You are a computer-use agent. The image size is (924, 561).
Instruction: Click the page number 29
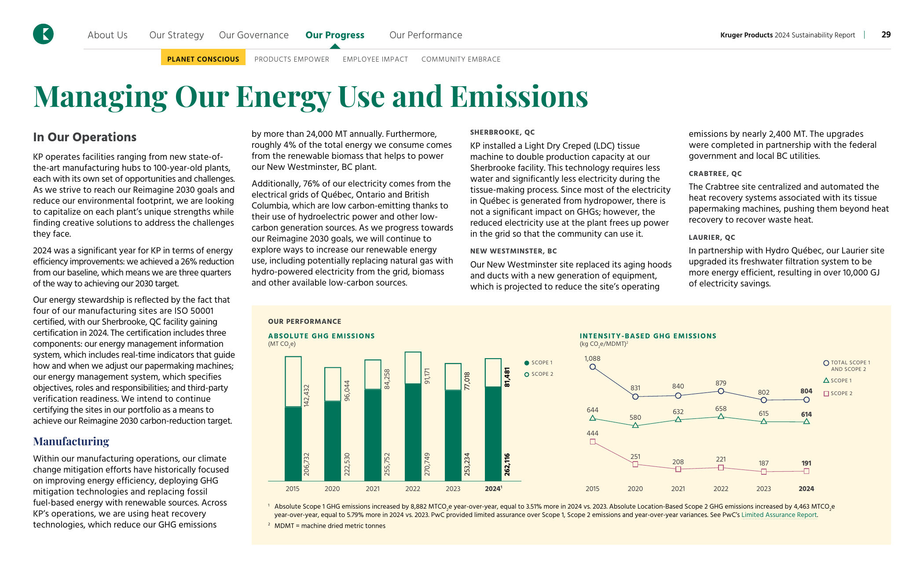(x=886, y=34)
